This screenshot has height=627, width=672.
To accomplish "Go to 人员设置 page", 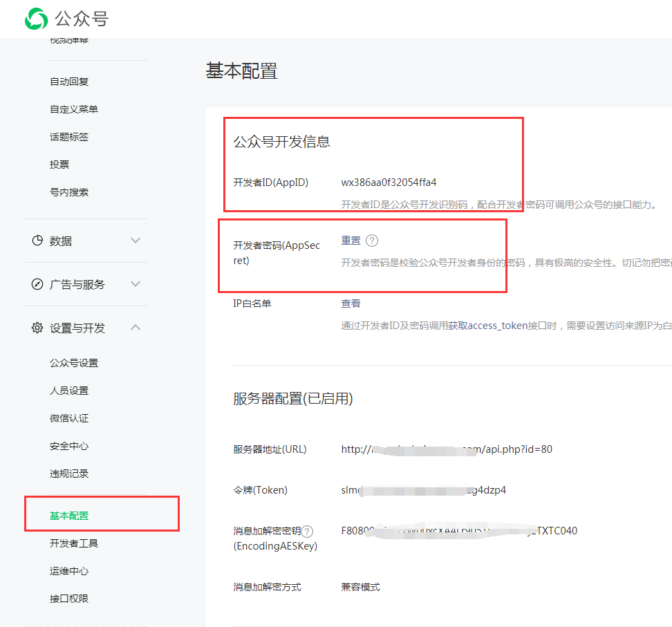I will (x=69, y=391).
